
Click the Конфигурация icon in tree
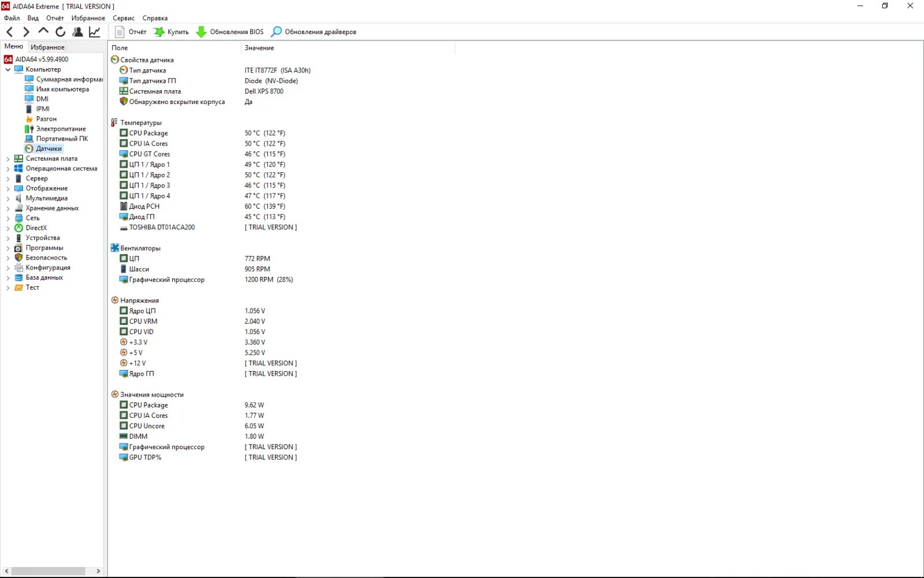18,268
